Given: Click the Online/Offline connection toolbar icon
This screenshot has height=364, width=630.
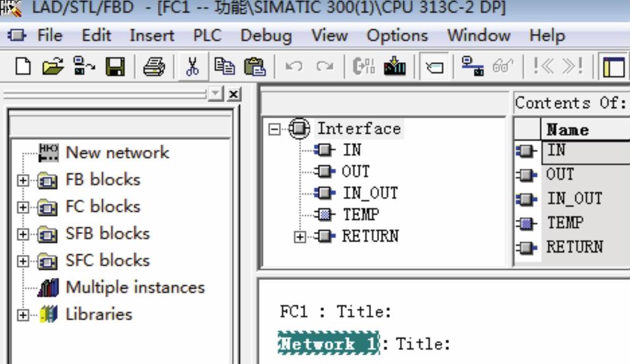Looking at the screenshot, I should pos(472,66).
